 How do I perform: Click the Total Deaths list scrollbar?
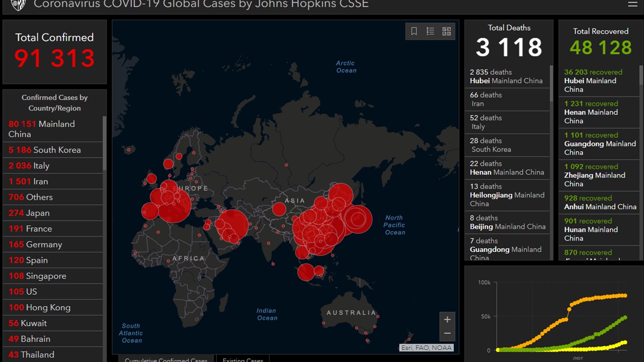point(551,83)
